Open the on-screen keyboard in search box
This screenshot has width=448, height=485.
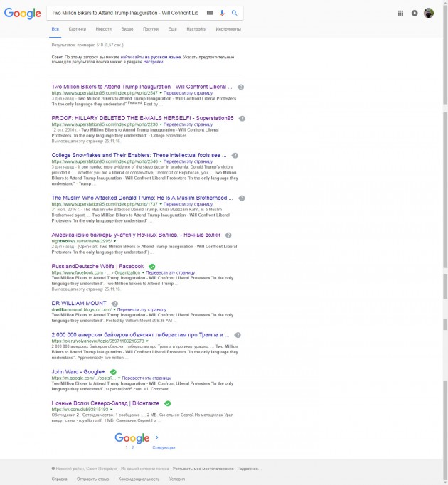pyautogui.click(x=209, y=14)
